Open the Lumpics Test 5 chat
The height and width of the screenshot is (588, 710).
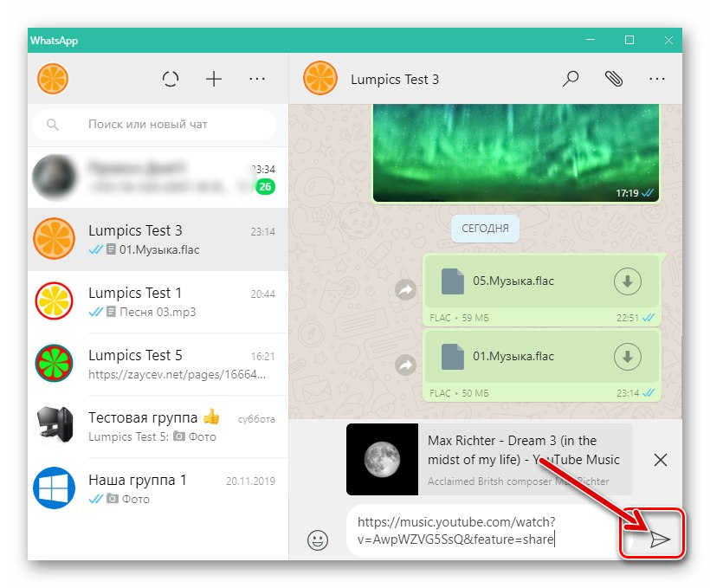158,365
